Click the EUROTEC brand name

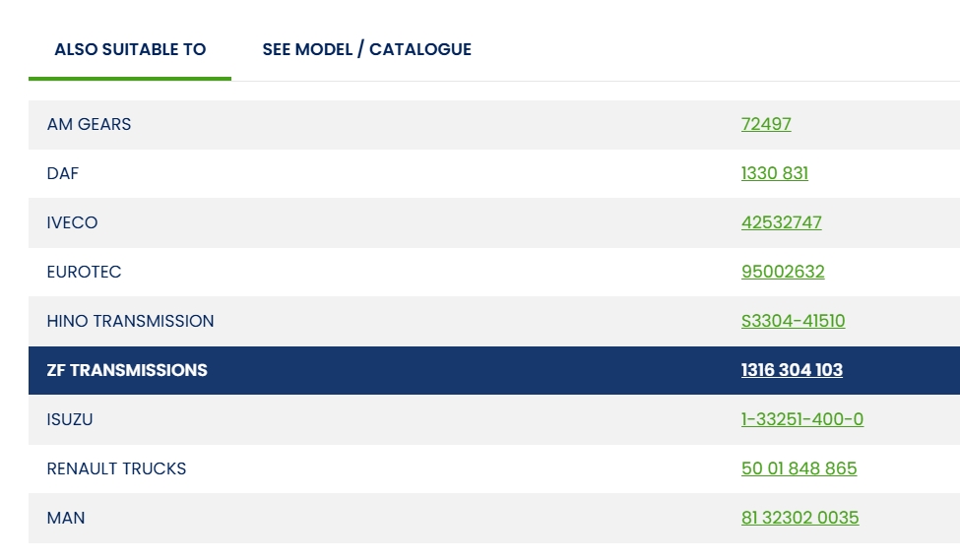(84, 272)
